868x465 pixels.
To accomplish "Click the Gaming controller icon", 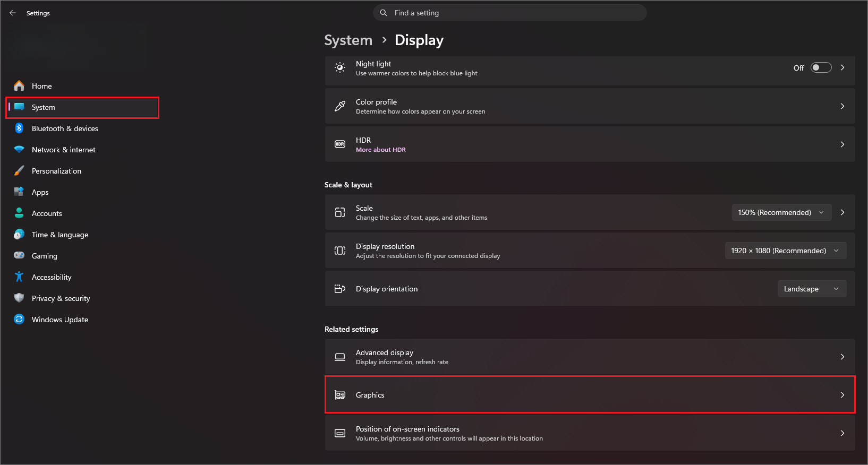I will [x=19, y=255].
